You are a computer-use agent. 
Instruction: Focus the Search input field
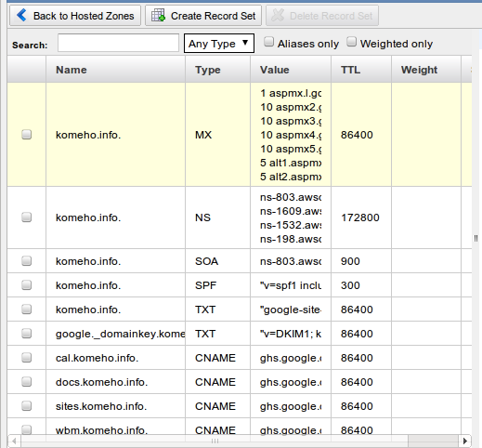[x=118, y=43]
